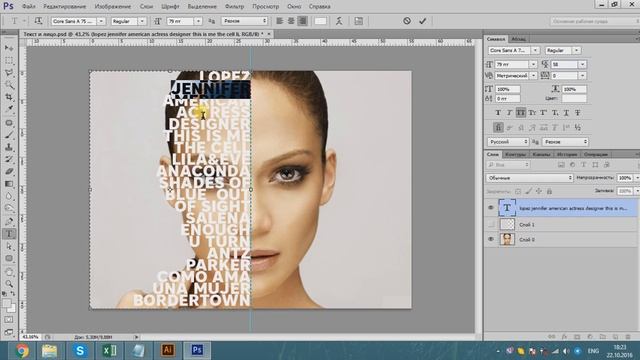Show Слой 1 layer visibility
Screen dimensions: 640x360
click(491, 224)
